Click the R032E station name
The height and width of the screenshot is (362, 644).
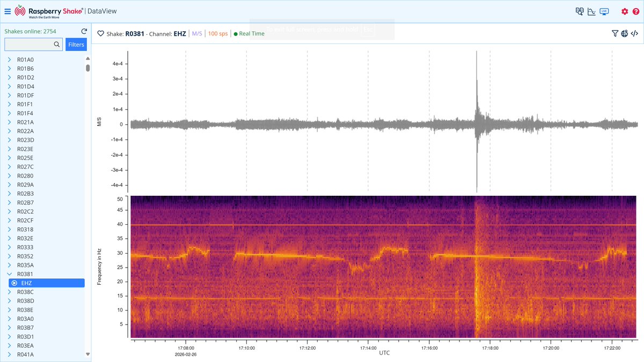point(25,238)
